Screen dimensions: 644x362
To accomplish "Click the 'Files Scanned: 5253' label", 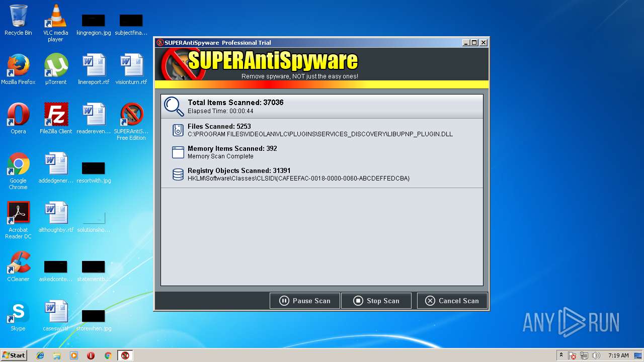I will coord(219,127).
